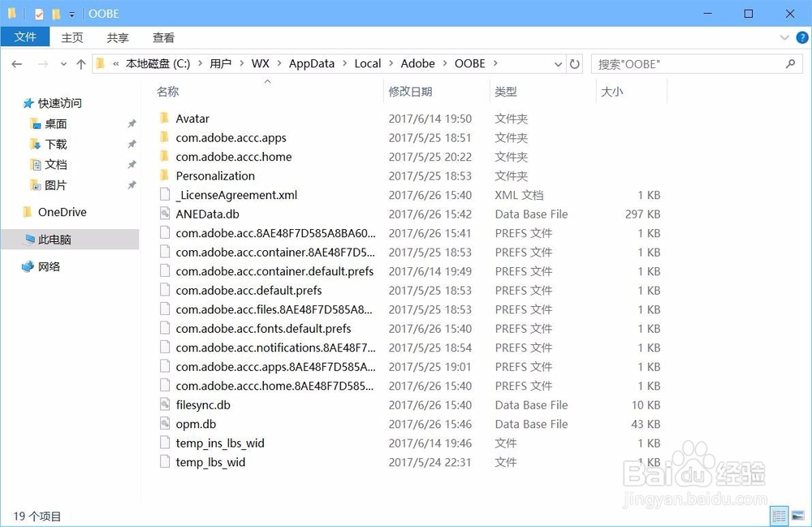812x527 pixels.
Task: Select 用户 in the address breadcrumb
Action: [x=220, y=63]
